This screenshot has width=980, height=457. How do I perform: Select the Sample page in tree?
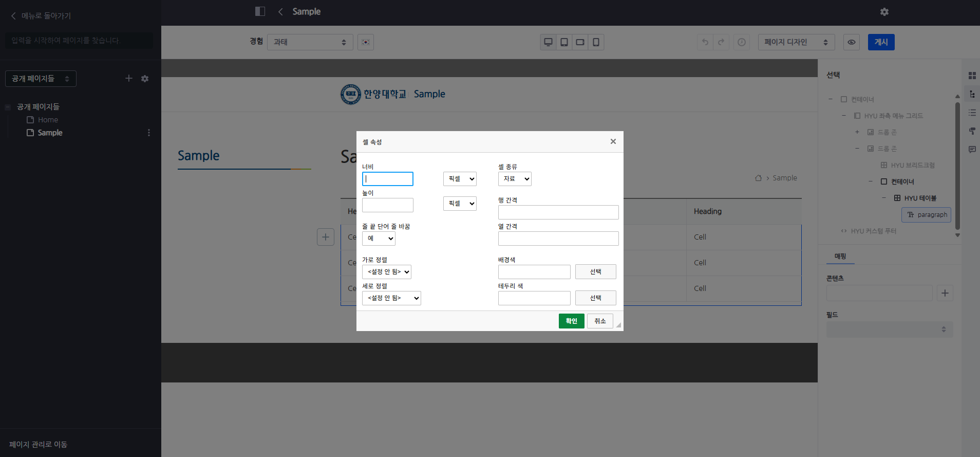(x=50, y=133)
